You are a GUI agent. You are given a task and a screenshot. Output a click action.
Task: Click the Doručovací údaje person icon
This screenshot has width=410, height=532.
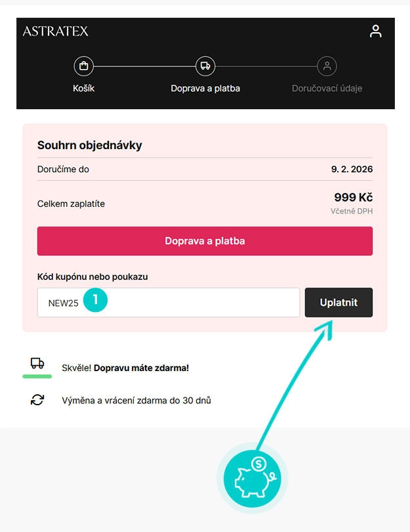click(327, 66)
